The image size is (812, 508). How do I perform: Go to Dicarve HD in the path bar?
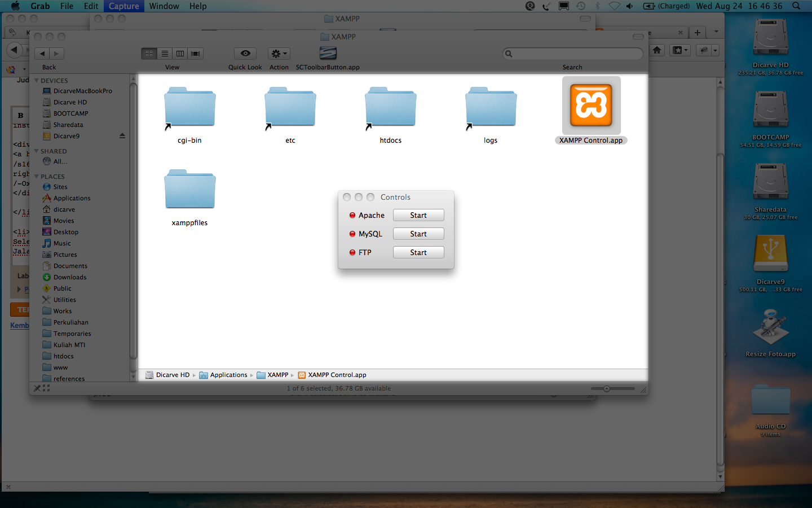[167, 375]
